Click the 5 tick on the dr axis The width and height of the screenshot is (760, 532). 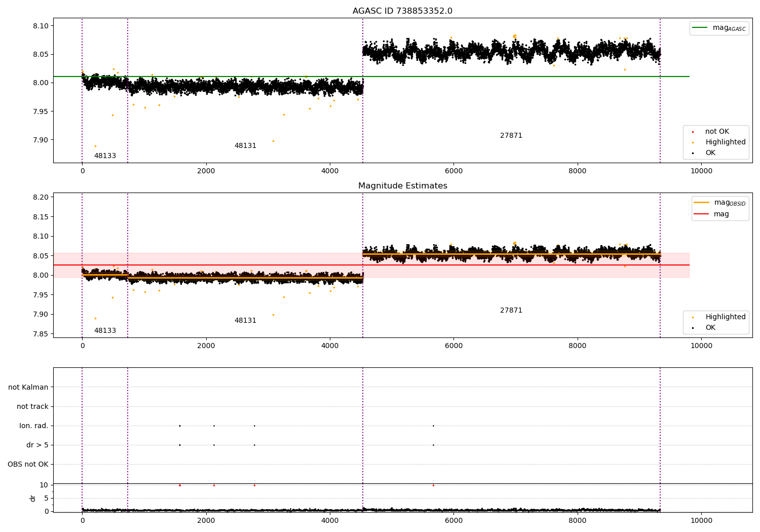pos(46,499)
